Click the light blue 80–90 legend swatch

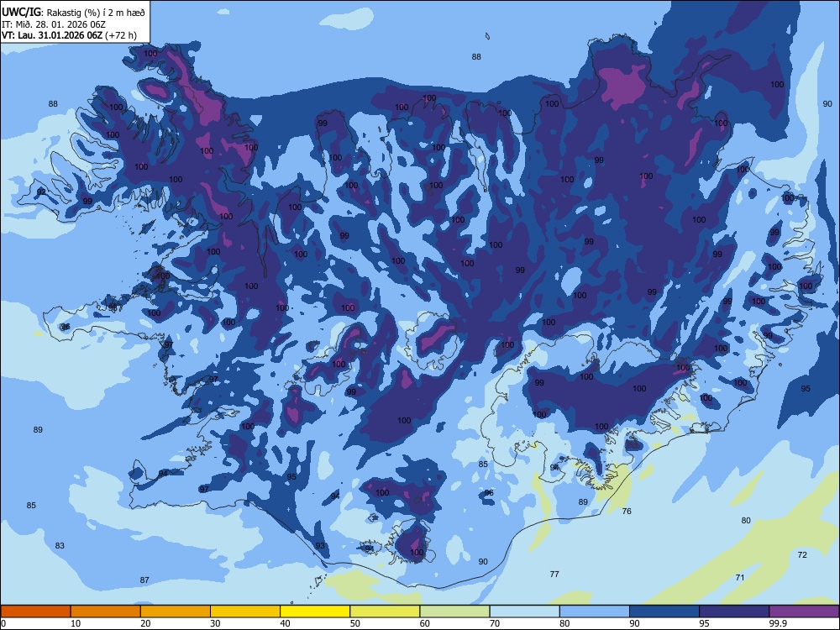595,612
